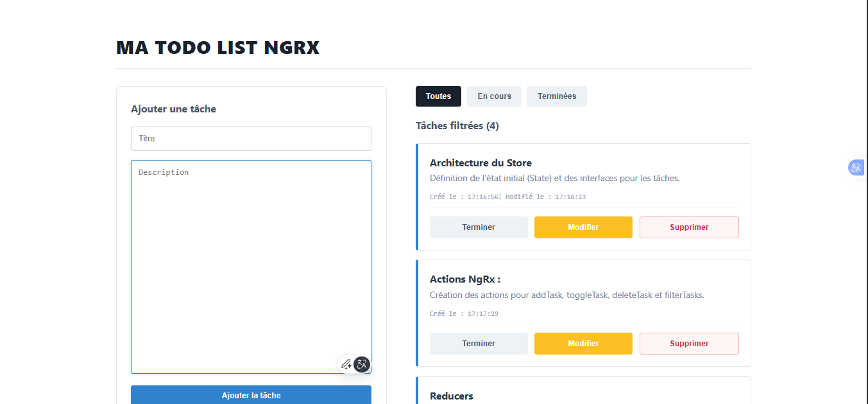Modifier the Architecture du Store task
The height and width of the screenshot is (404, 868).
pos(583,227)
